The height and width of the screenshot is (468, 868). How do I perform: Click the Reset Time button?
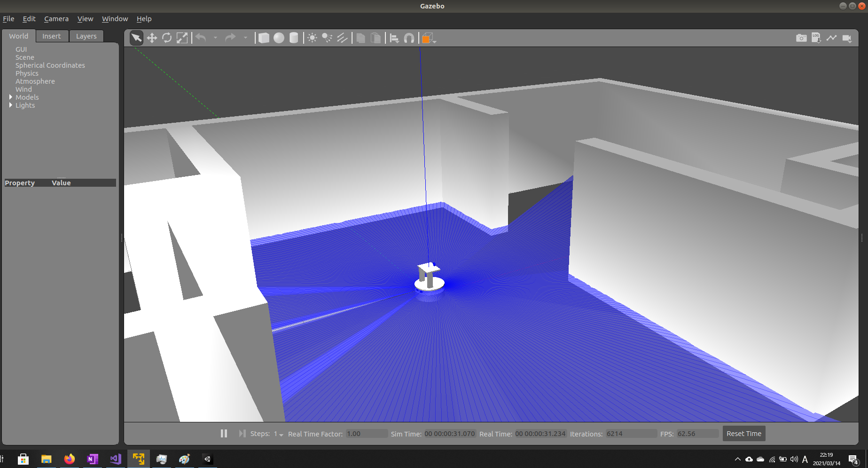(x=743, y=433)
